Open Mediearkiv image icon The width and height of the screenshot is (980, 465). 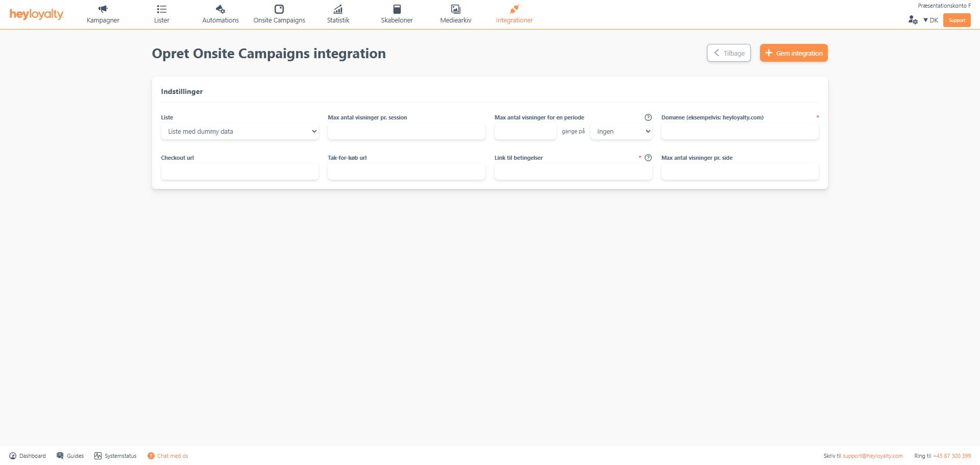coord(456,9)
